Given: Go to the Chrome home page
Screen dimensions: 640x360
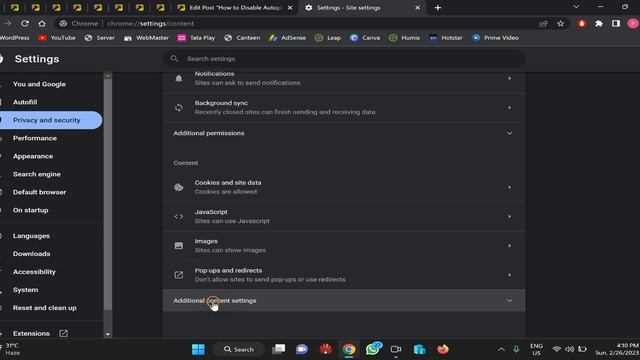Looking at the screenshot, I should [42, 23].
